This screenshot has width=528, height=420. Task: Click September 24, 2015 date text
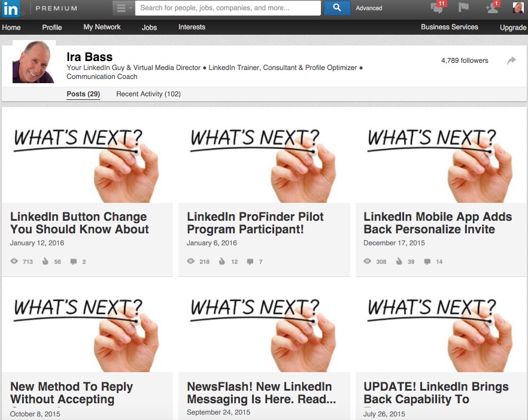coord(219,412)
